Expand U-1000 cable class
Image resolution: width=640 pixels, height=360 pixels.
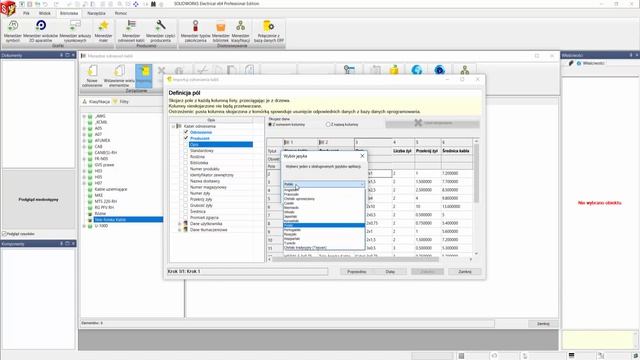84,226
